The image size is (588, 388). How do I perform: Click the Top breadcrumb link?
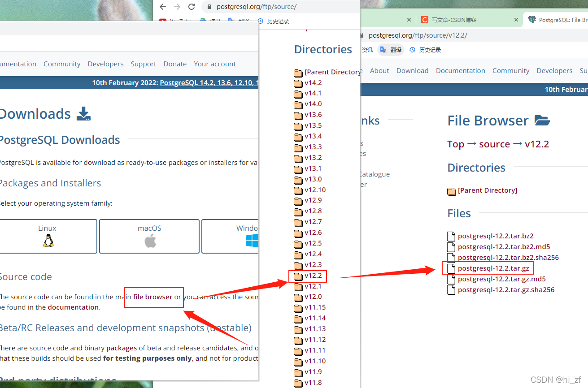pos(456,144)
